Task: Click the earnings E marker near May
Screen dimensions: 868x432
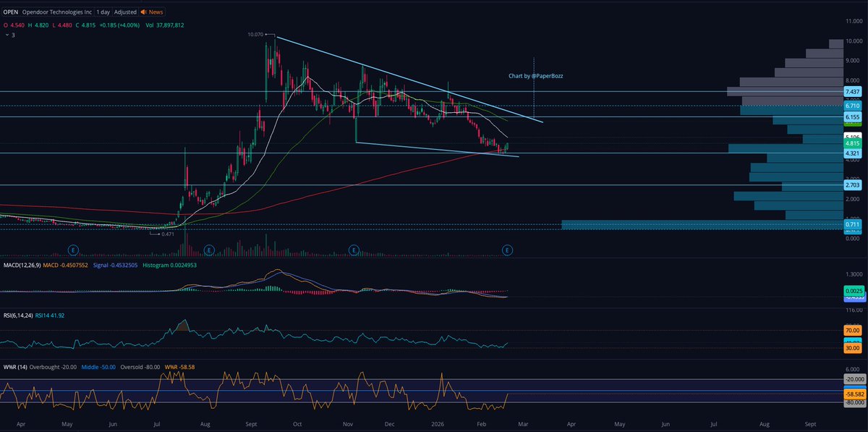Action: click(x=72, y=248)
